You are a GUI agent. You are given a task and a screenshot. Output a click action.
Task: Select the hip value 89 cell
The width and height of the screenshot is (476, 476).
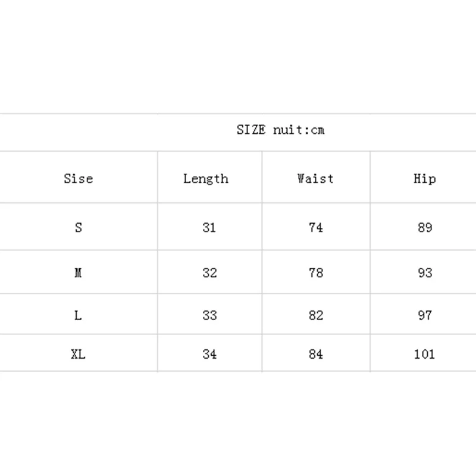tap(424, 227)
